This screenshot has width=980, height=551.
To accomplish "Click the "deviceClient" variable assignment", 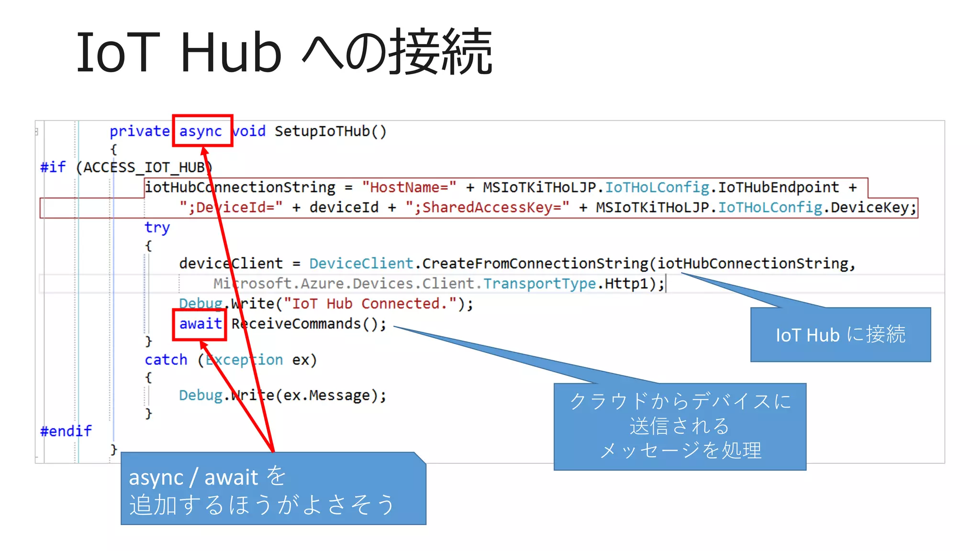I will tap(231, 264).
